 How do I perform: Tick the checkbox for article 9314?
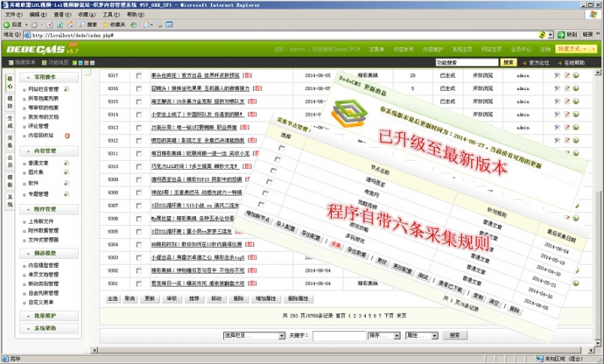(138, 115)
